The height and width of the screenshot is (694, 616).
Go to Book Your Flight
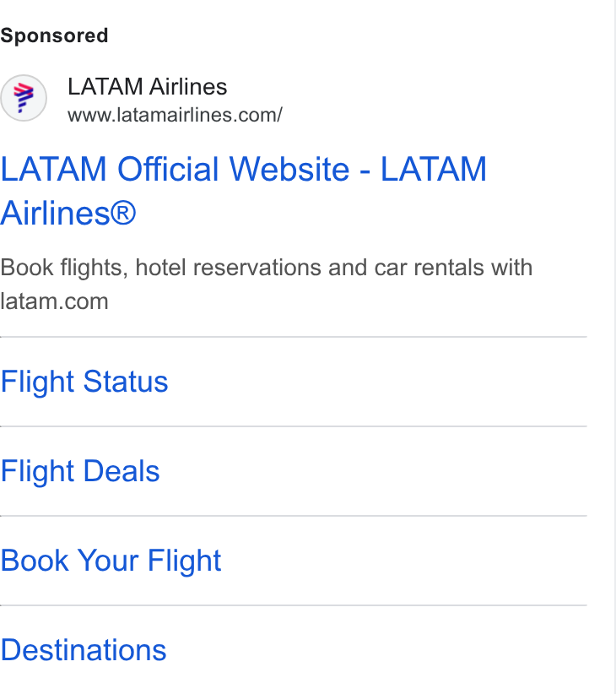(111, 561)
